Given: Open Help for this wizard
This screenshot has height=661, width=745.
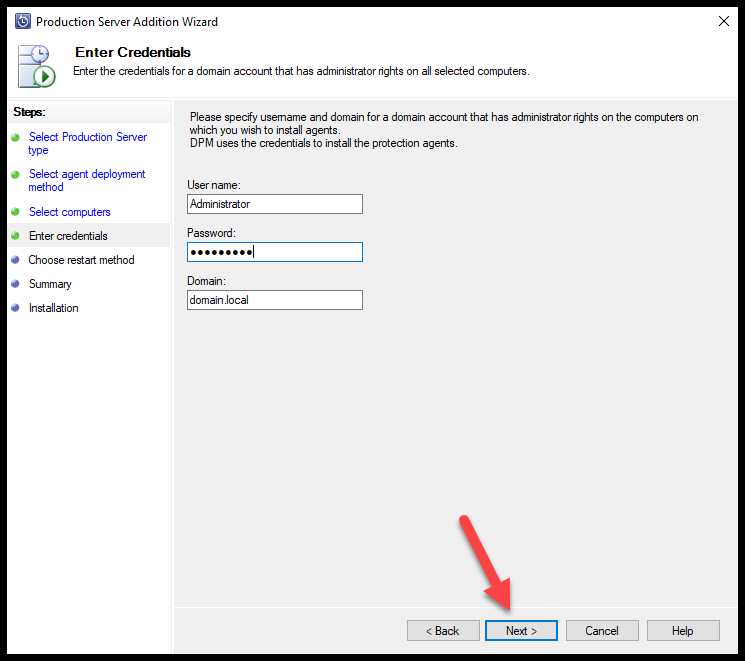Looking at the screenshot, I should click(683, 631).
